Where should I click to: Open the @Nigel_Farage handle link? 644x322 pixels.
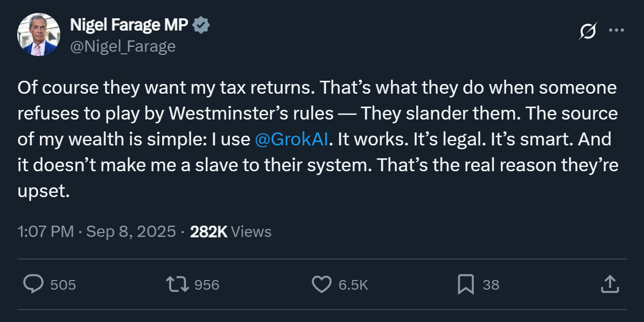point(123,46)
